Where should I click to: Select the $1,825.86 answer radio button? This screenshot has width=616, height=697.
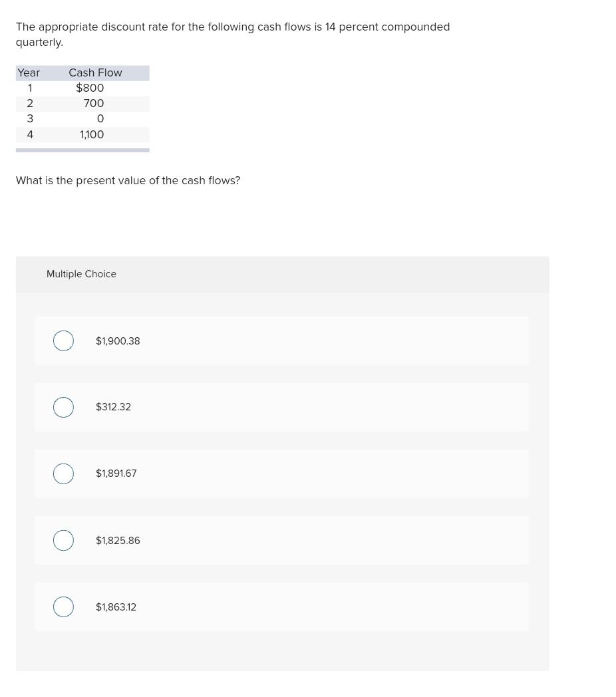point(63,540)
